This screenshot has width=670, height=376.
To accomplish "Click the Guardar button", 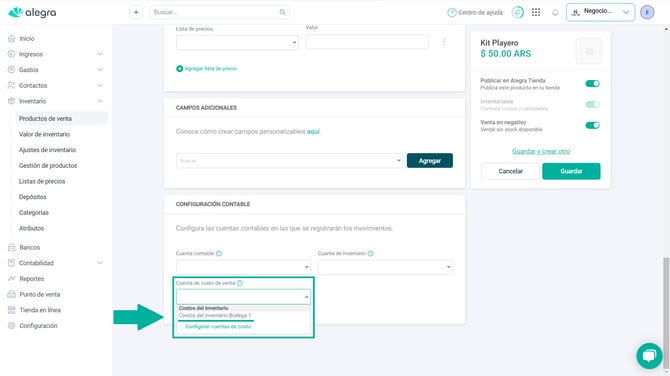I will [571, 171].
